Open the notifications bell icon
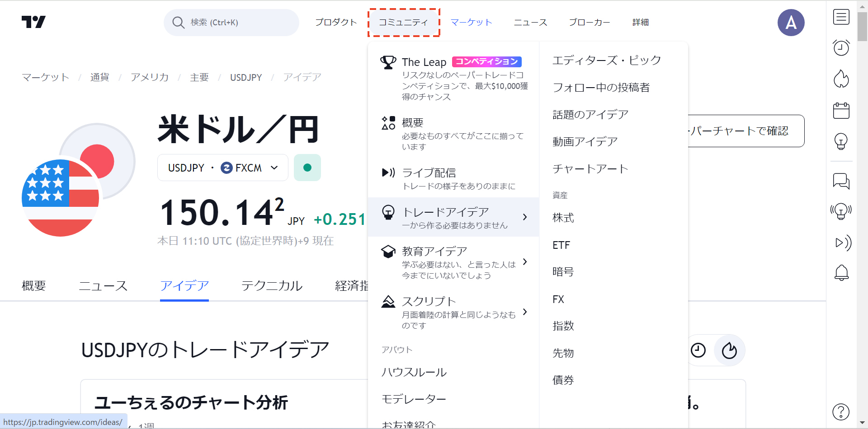 841,272
